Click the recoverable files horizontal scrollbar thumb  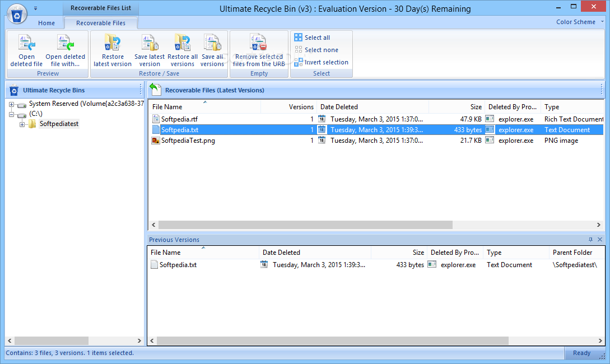(305, 225)
